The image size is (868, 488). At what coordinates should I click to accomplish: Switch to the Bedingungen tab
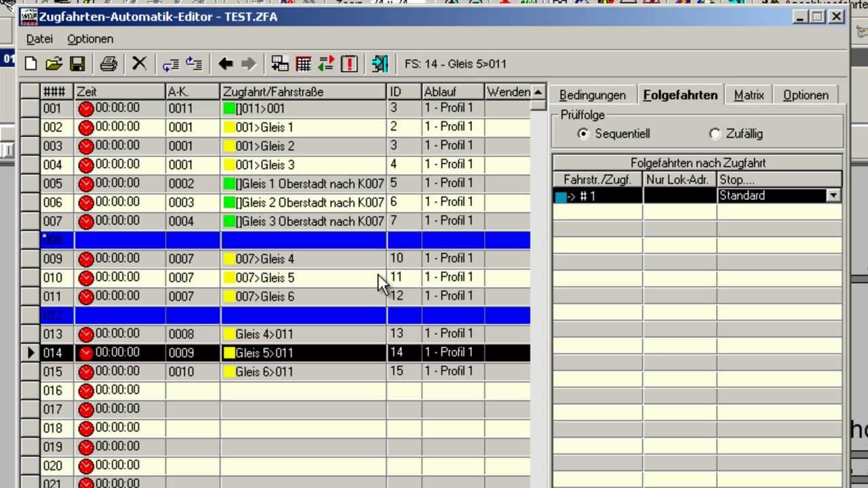(x=592, y=96)
